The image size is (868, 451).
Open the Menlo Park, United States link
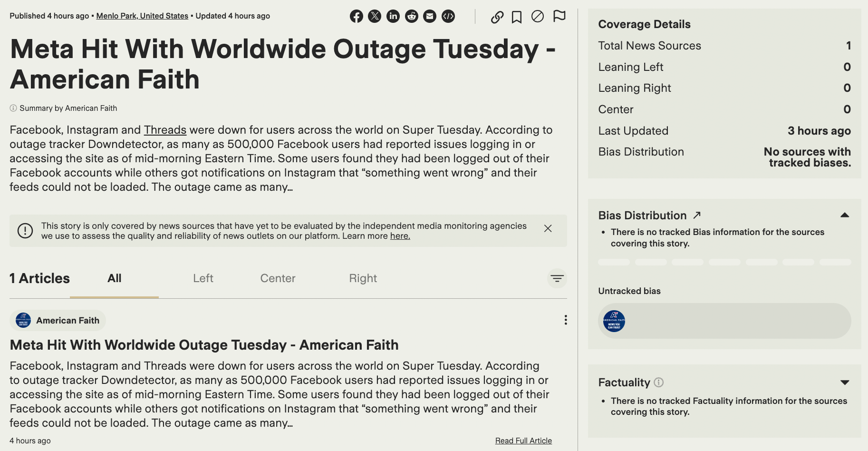tap(142, 16)
